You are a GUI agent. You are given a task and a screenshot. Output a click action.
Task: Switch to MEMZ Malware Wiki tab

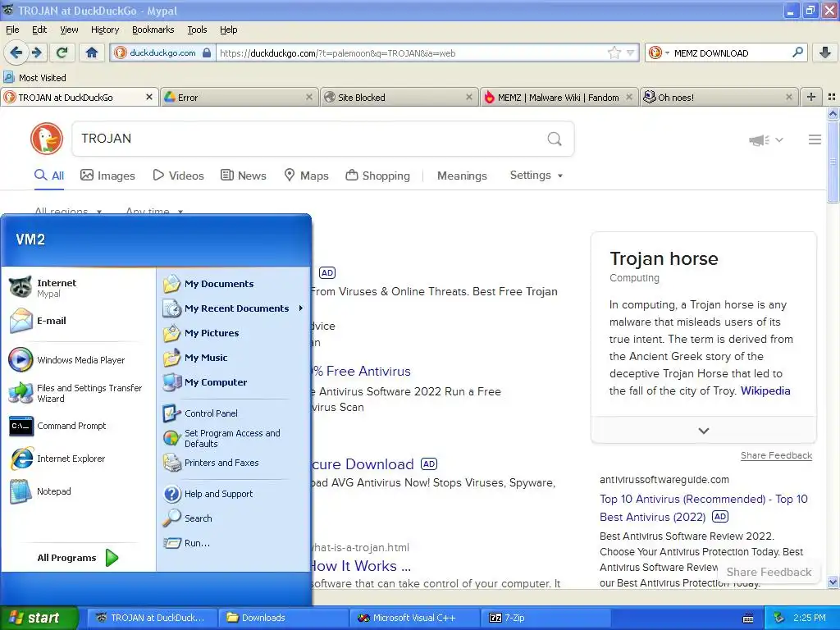[x=558, y=97]
